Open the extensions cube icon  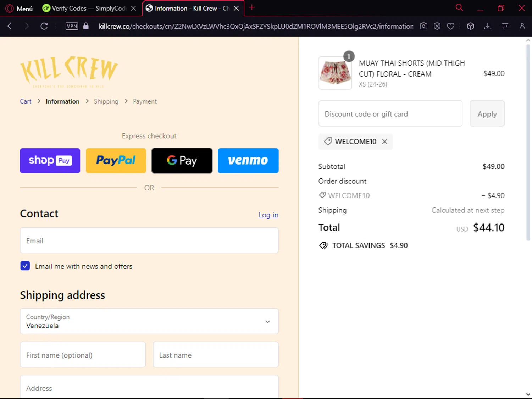point(471,26)
